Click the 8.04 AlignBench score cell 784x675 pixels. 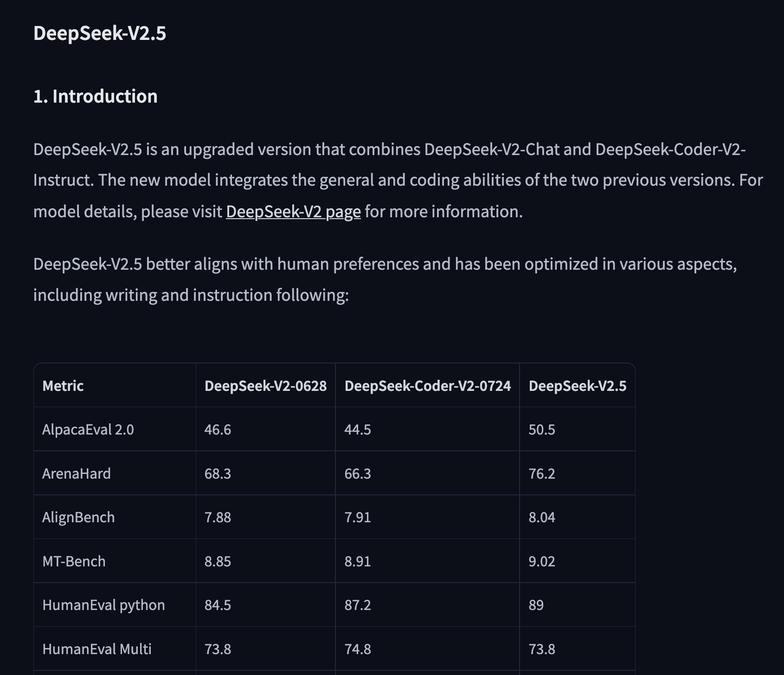click(x=542, y=517)
